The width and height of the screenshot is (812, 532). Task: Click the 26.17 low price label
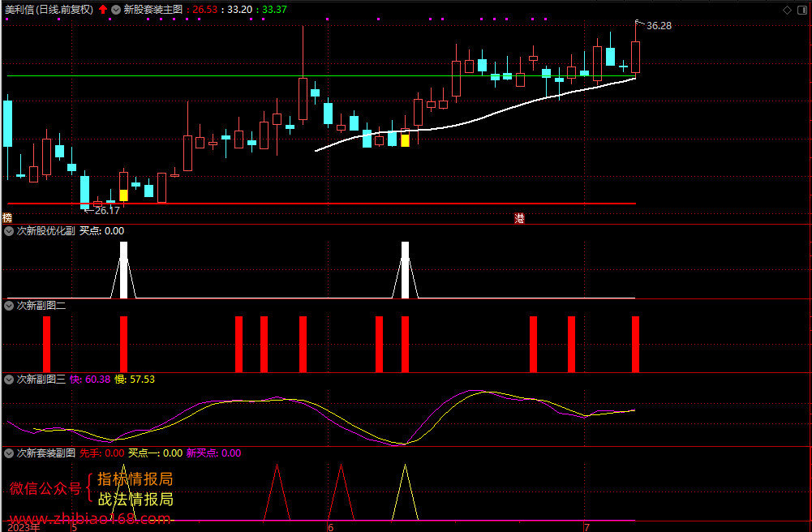point(107,211)
